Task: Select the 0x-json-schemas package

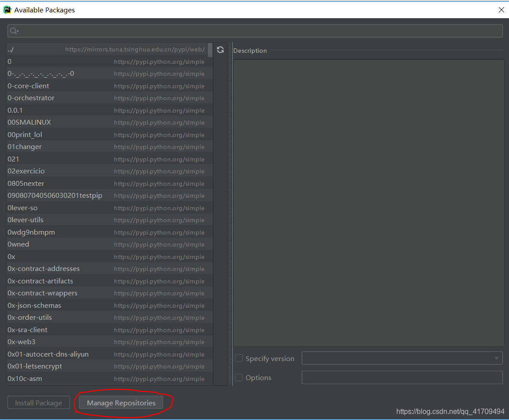Action: [x=110, y=305]
